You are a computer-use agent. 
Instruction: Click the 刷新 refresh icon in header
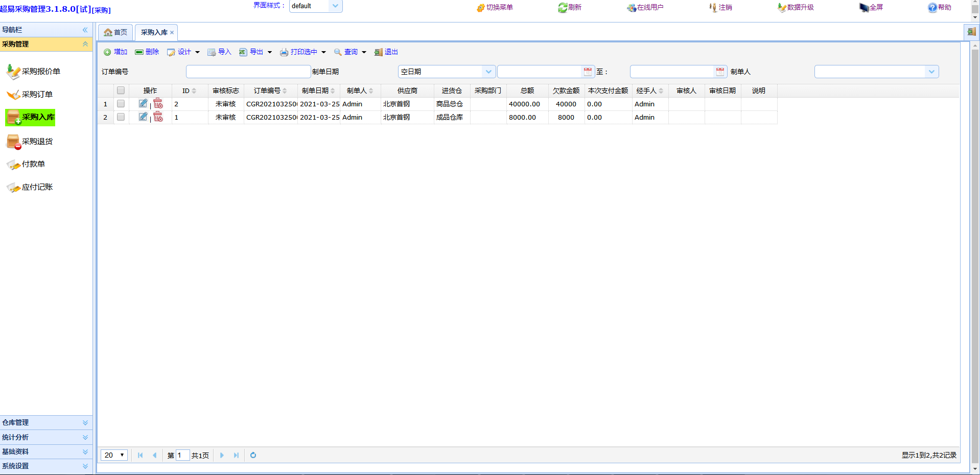pos(563,8)
